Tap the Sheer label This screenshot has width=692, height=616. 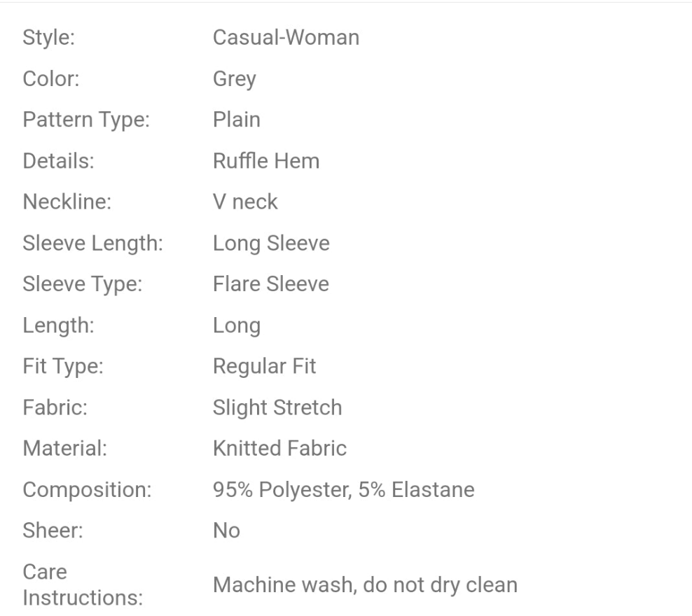click(53, 531)
